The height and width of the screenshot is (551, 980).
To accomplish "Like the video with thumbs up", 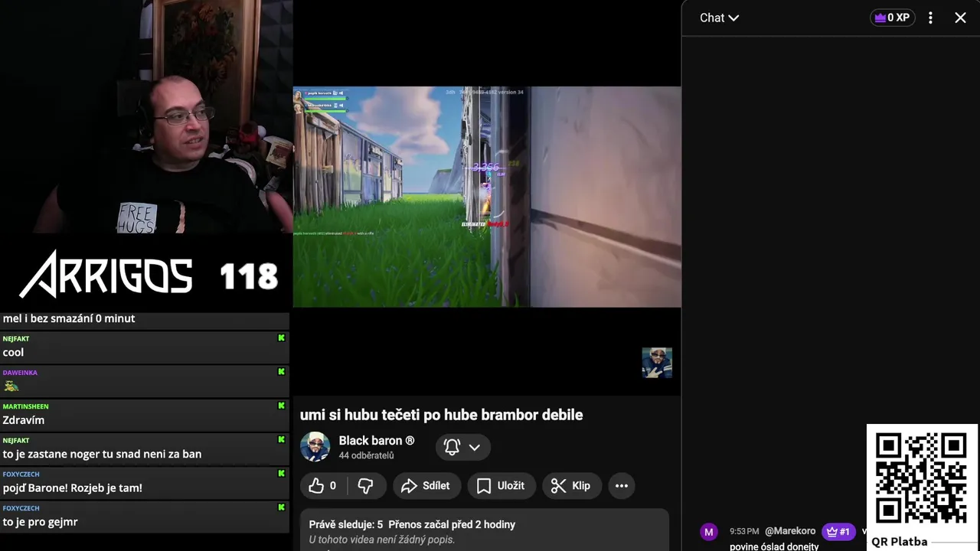I will pyautogui.click(x=323, y=485).
